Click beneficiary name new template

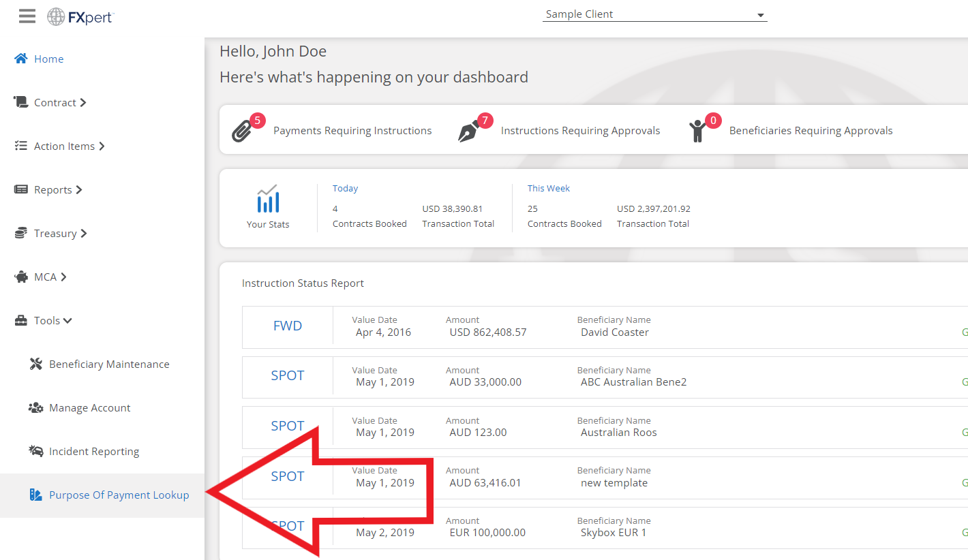(614, 483)
